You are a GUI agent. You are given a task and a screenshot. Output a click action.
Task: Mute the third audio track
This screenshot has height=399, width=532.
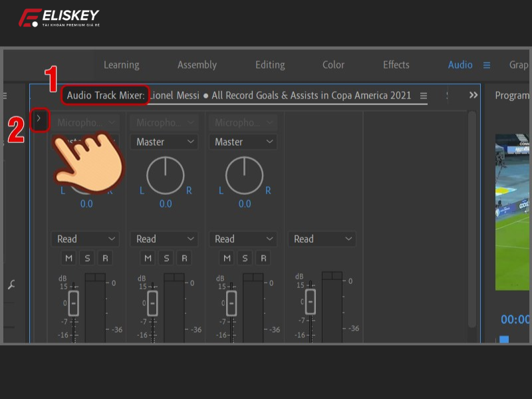pos(227,258)
